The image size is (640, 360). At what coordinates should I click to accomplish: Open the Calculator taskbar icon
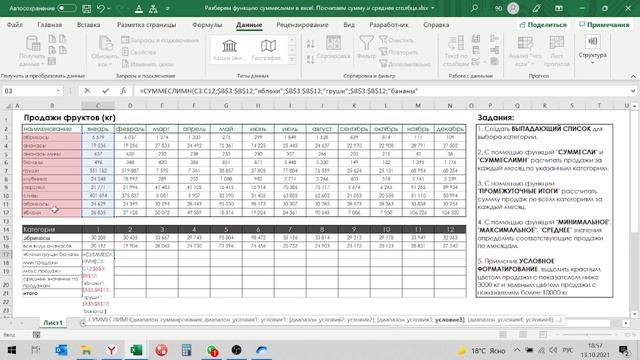pos(186,350)
